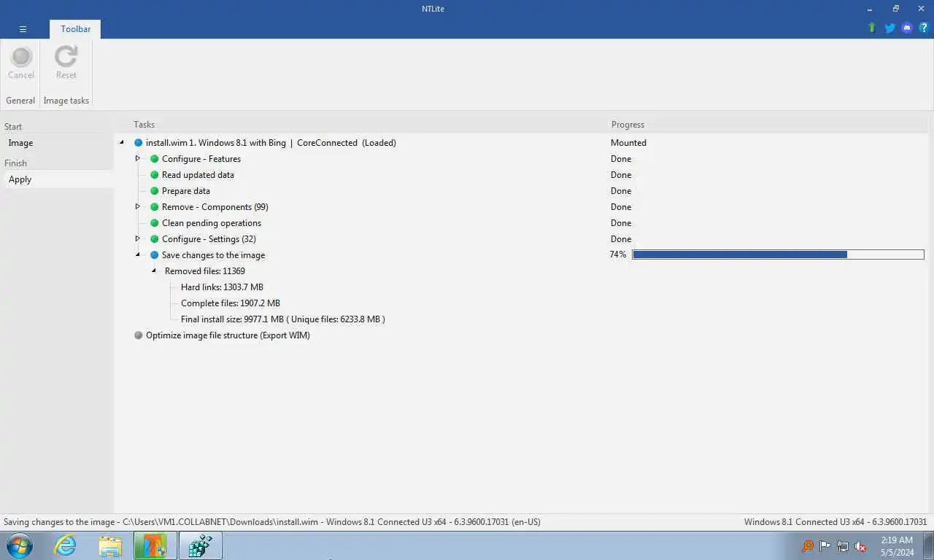Viewport: 934px width, 560px height.
Task: Open the Discord icon link
Action: click(x=907, y=28)
